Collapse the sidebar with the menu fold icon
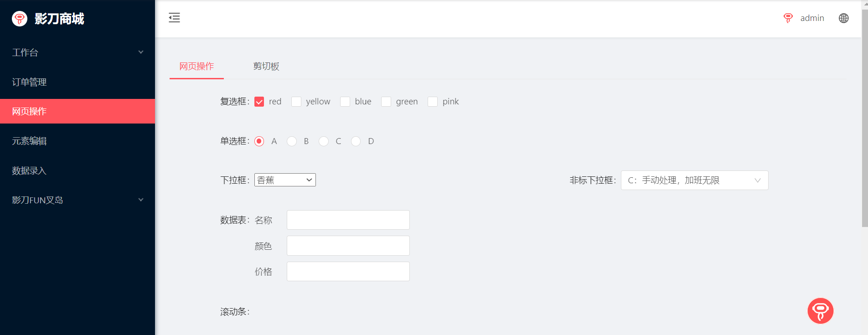The width and height of the screenshot is (868, 335). click(174, 18)
